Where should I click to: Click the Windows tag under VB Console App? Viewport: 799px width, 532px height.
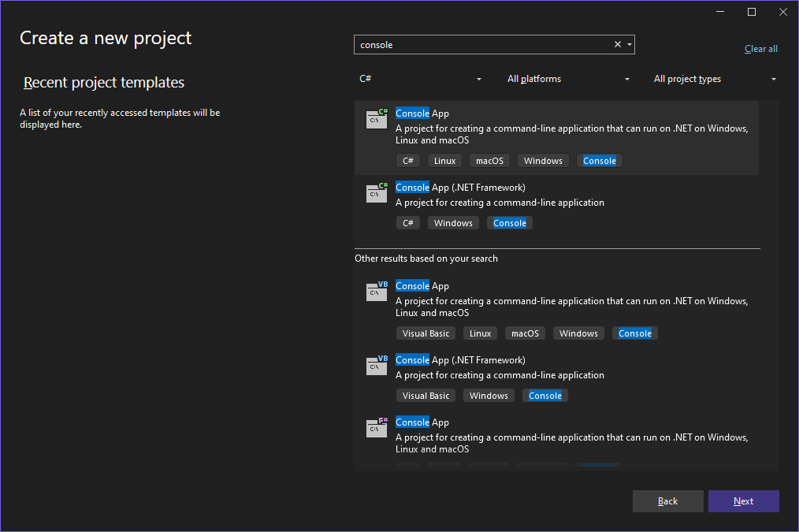[x=578, y=333]
